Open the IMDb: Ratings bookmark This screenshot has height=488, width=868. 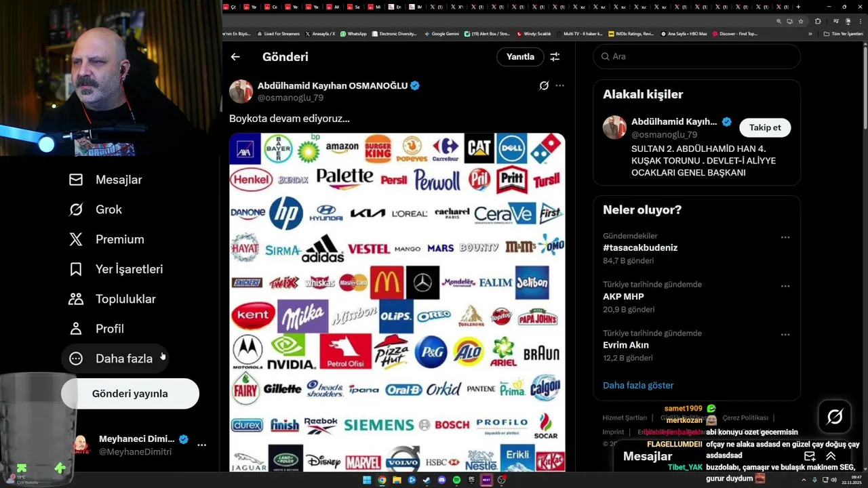tap(631, 33)
